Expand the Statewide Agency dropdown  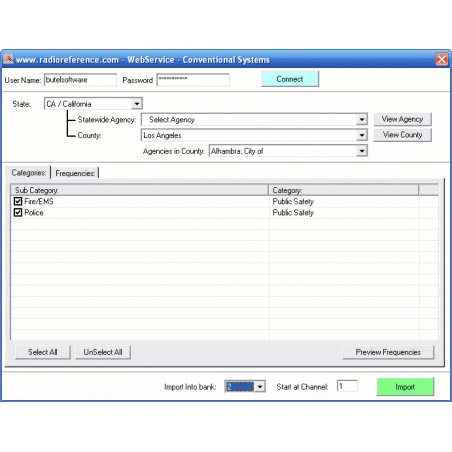pos(362,119)
